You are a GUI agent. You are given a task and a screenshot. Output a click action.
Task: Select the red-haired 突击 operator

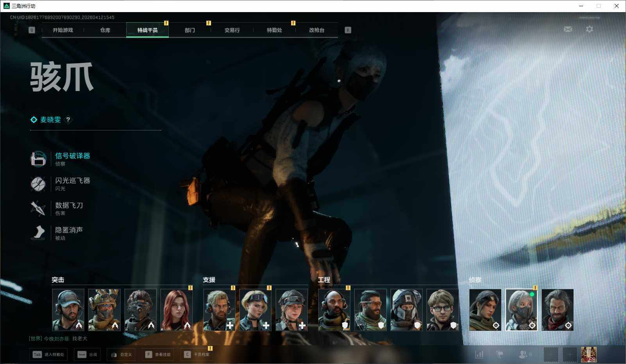click(x=177, y=310)
